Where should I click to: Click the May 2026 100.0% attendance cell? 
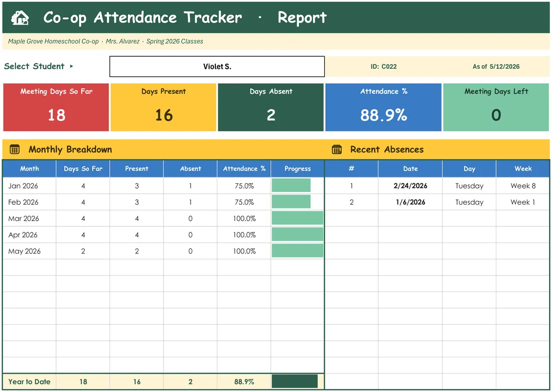tap(244, 251)
